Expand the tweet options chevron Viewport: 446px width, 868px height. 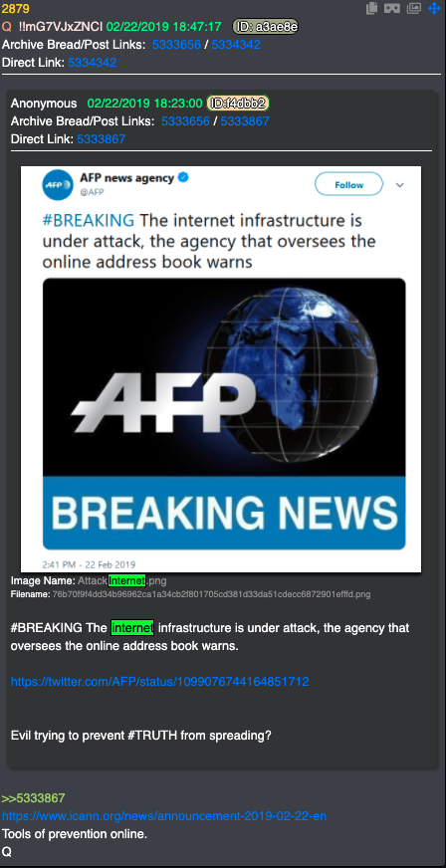400,185
